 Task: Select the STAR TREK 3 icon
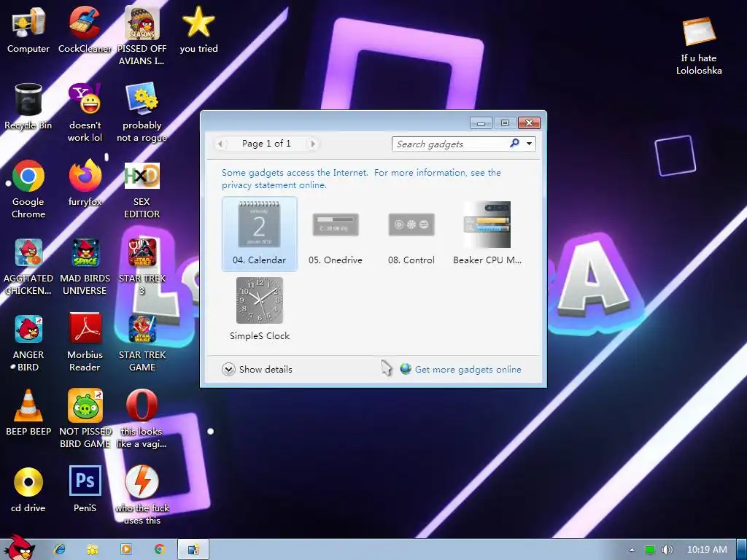click(x=142, y=265)
